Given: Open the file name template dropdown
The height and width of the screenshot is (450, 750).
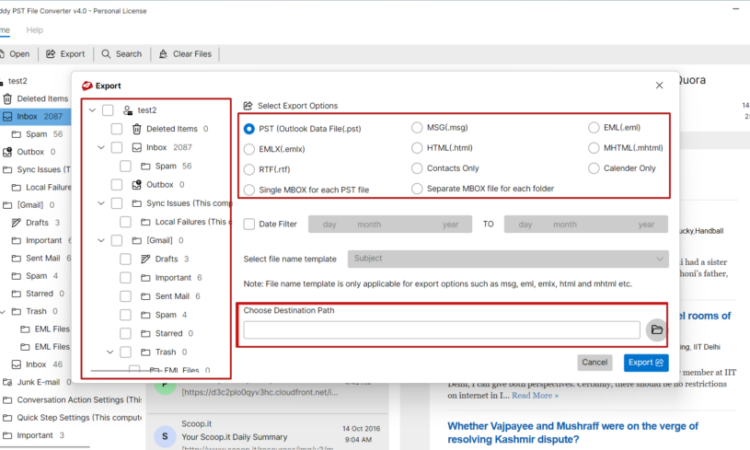Looking at the screenshot, I should [507, 258].
